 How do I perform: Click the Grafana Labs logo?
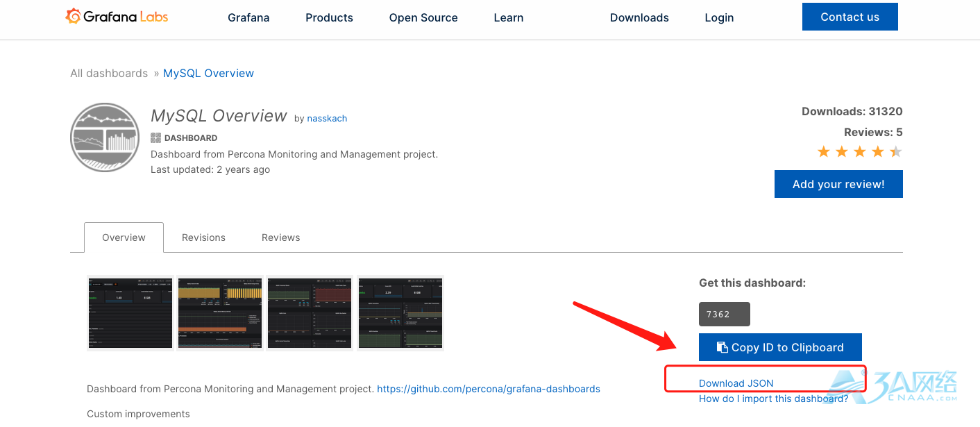click(x=117, y=17)
